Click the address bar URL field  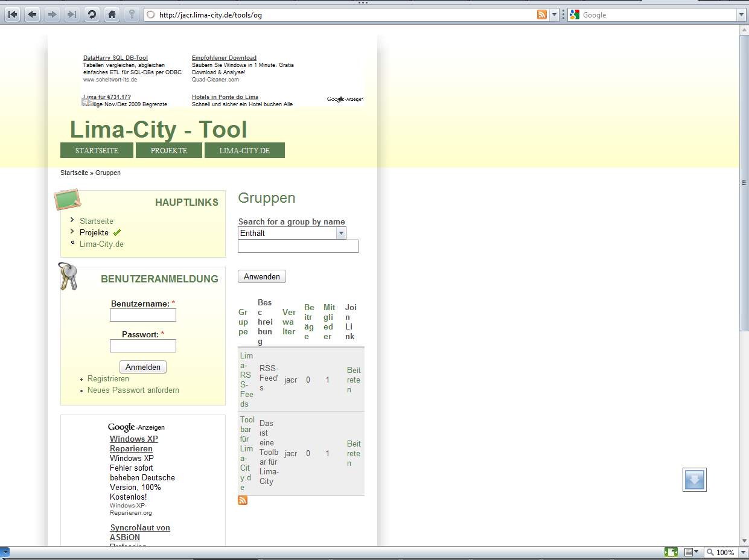pyautogui.click(x=344, y=14)
